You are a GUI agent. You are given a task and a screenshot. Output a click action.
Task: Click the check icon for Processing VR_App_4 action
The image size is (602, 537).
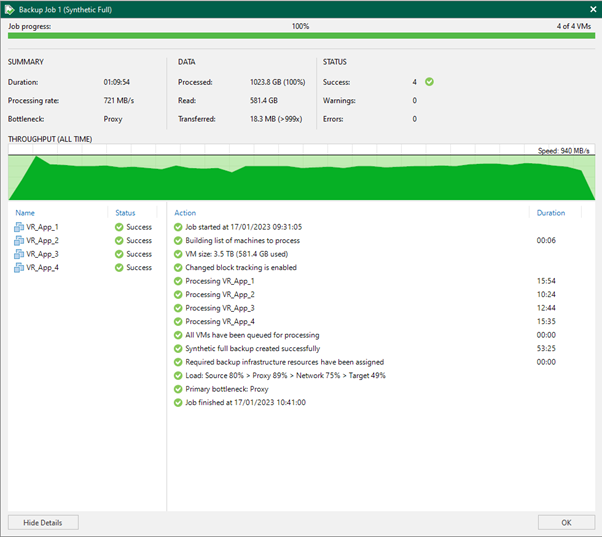click(x=178, y=321)
